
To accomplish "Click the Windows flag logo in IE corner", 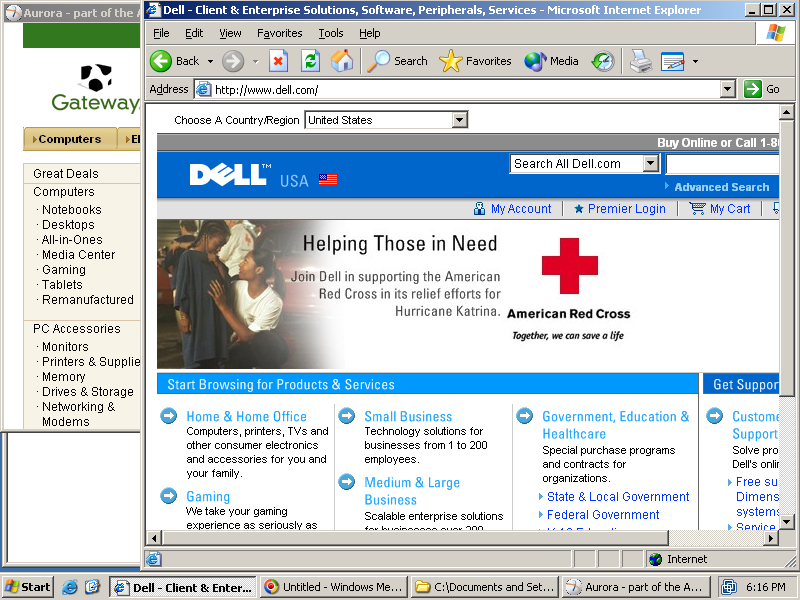I will click(x=776, y=33).
